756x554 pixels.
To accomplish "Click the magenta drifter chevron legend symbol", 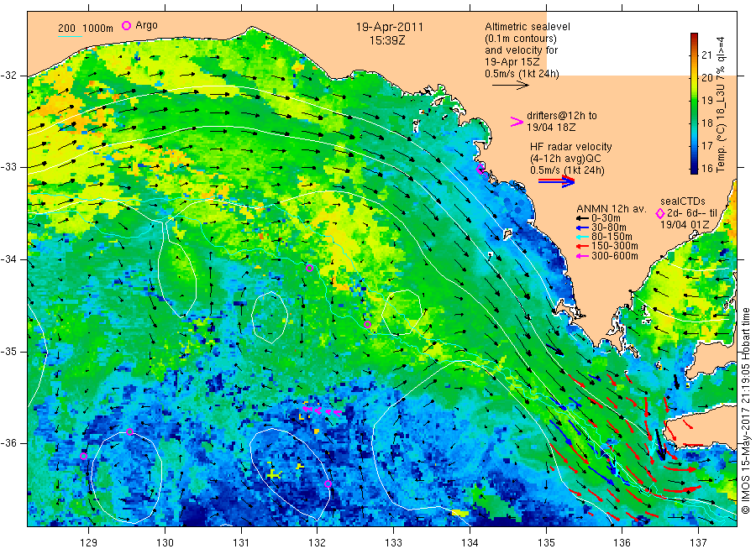I will click(517, 122).
